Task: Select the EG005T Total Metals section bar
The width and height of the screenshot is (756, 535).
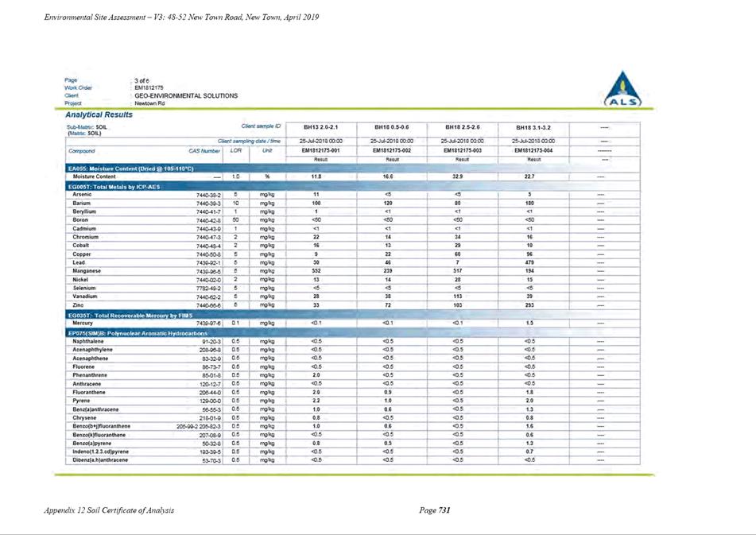Action: (x=353, y=187)
